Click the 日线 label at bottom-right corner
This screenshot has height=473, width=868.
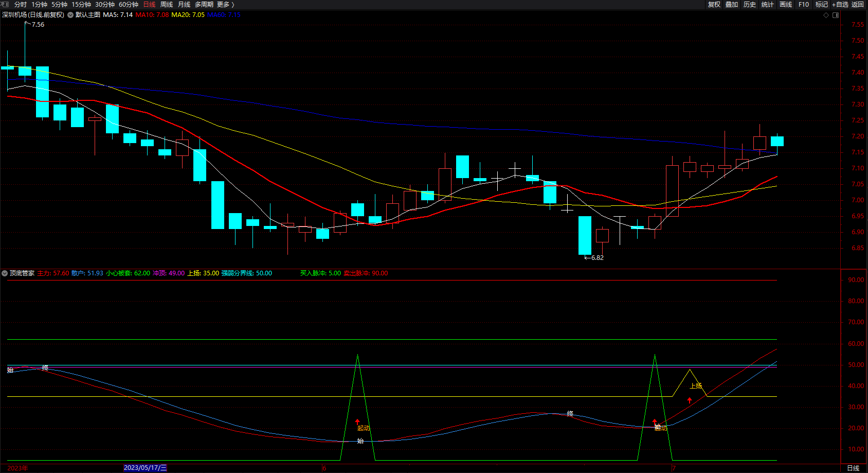853,468
